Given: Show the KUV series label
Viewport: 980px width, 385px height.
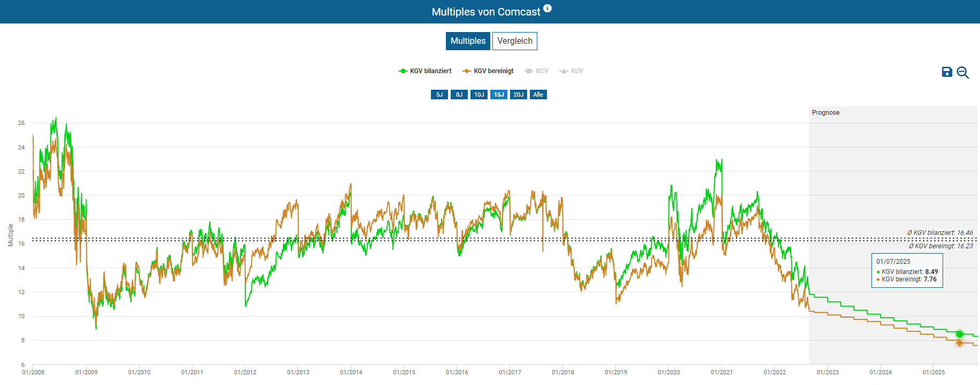Looking at the screenshot, I should click(577, 71).
